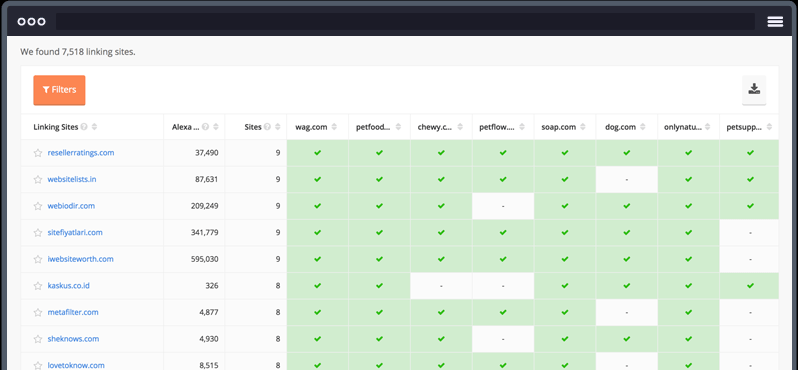This screenshot has height=370, width=798.
Task: Star lovetoknow.com as favorite
Action: pyautogui.click(x=38, y=365)
